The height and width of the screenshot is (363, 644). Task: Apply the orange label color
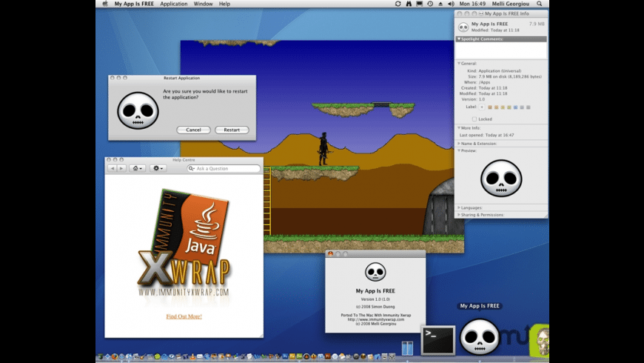point(496,107)
